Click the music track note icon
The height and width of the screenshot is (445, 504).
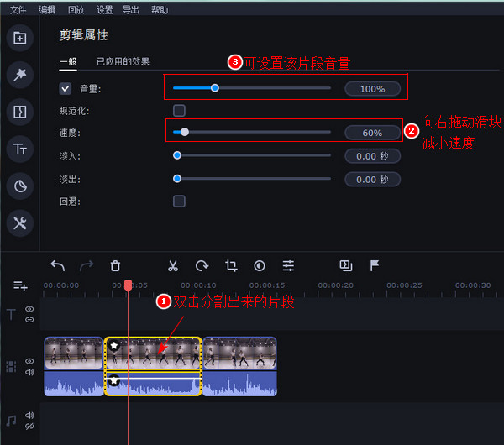click(11, 421)
